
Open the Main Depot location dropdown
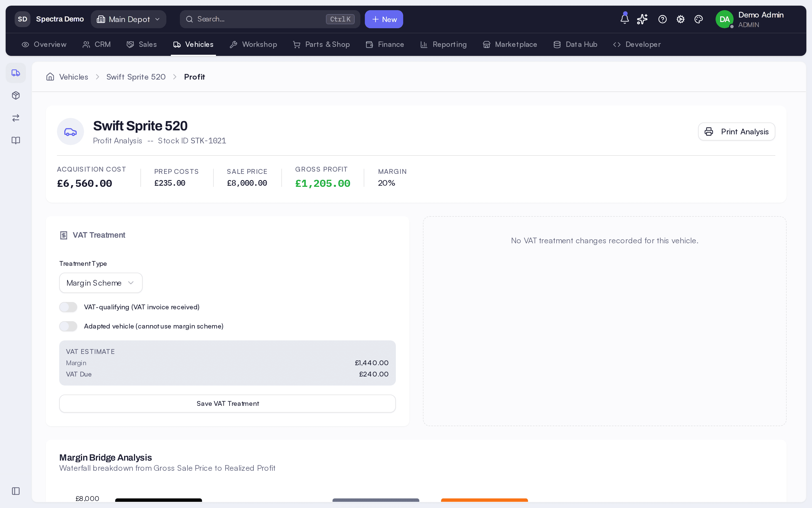[x=129, y=19]
